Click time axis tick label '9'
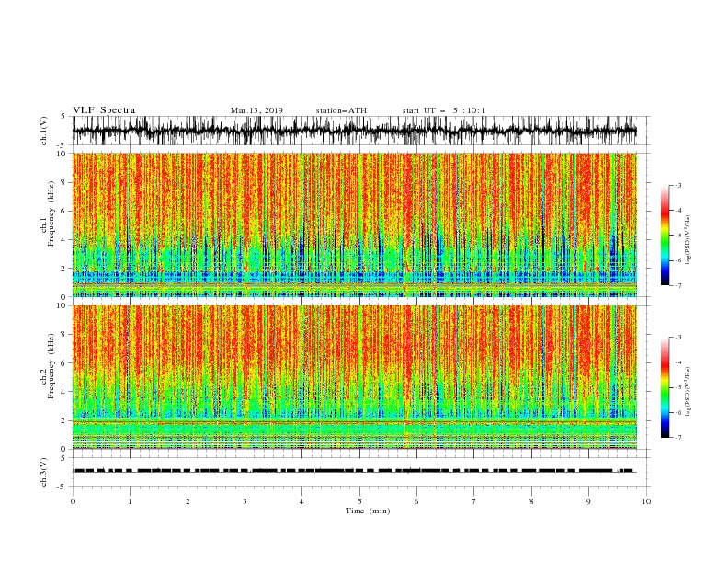 (588, 501)
